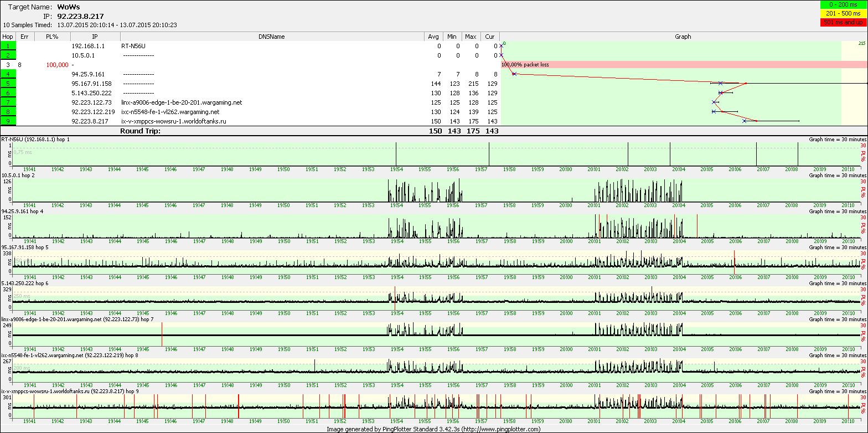
Task: Click the Graph column header
Action: (x=683, y=37)
